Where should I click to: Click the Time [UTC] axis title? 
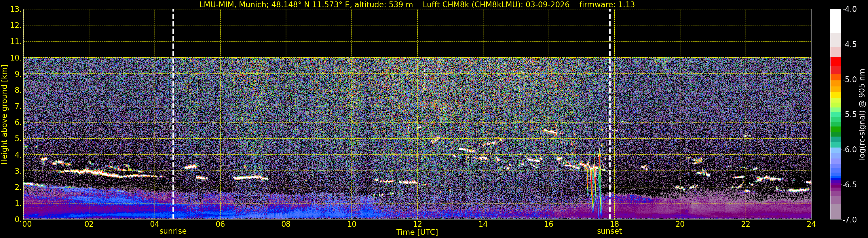tap(417, 232)
